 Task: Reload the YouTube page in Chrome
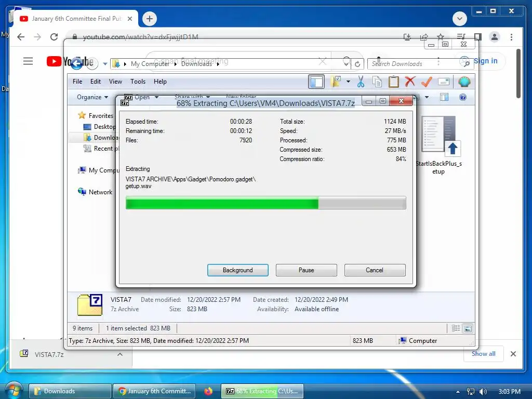54,37
